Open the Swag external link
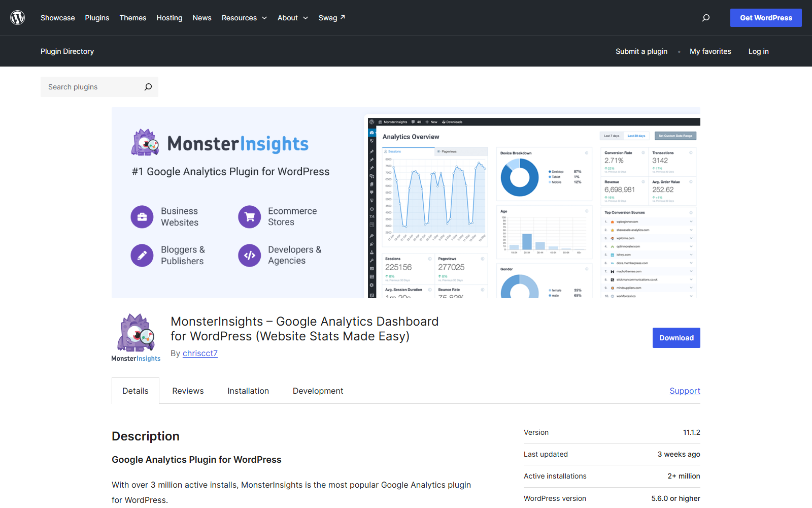The height and width of the screenshot is (508, 812). coord(332,18)
